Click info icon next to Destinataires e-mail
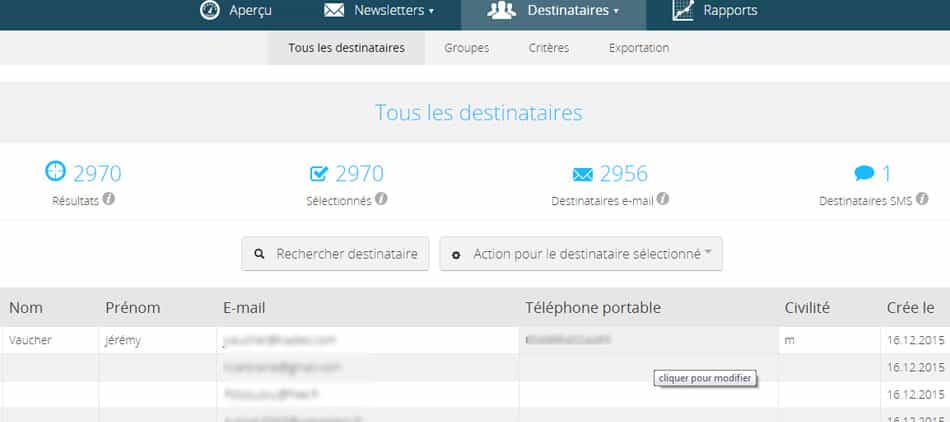Image resolution: width=950 pixels, height=422 pixels. click(663, 199)
